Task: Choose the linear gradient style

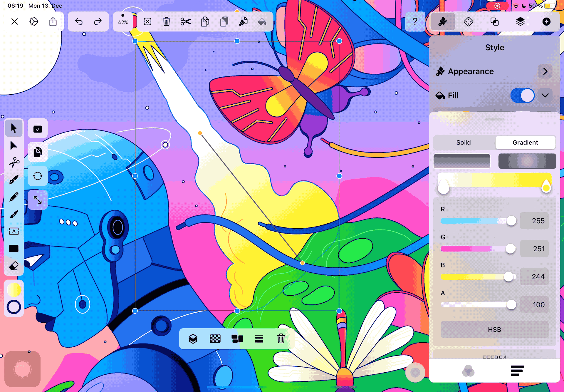Action: click(462, 161)
